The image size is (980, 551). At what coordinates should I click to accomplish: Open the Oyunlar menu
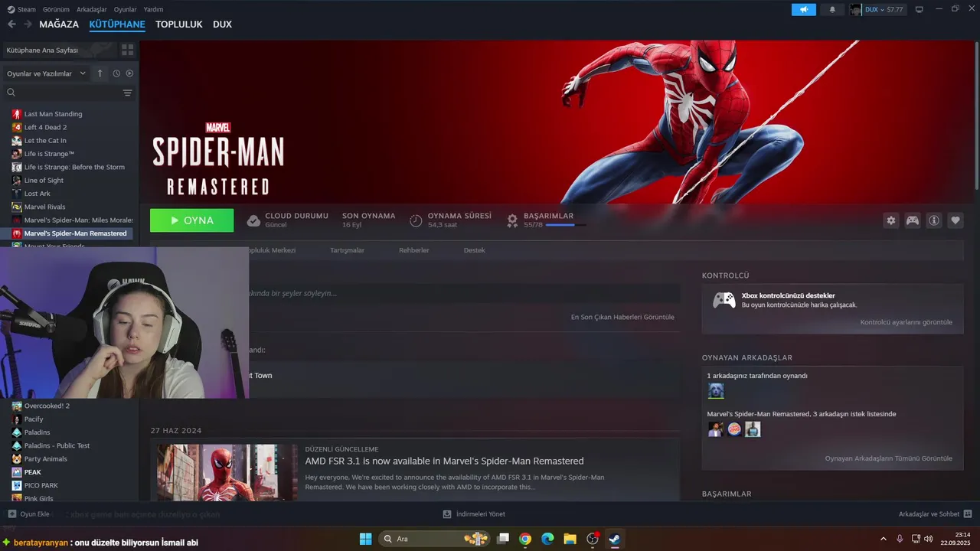click(125, 9)
